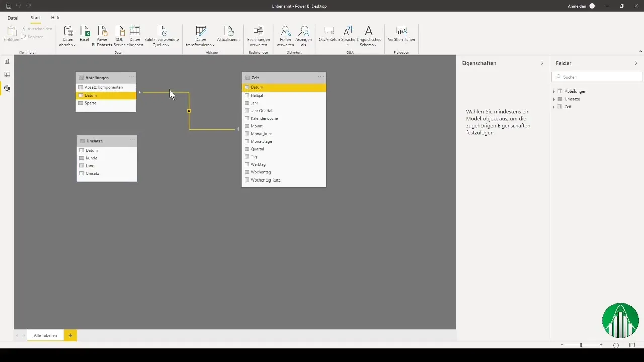Select the Monat_kurz field in Zeit

284,134
